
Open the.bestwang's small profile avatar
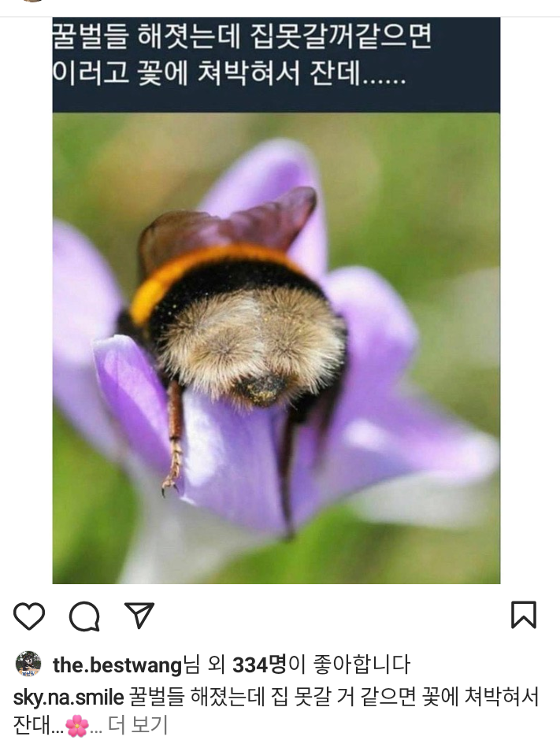click(x=28, y=664)
